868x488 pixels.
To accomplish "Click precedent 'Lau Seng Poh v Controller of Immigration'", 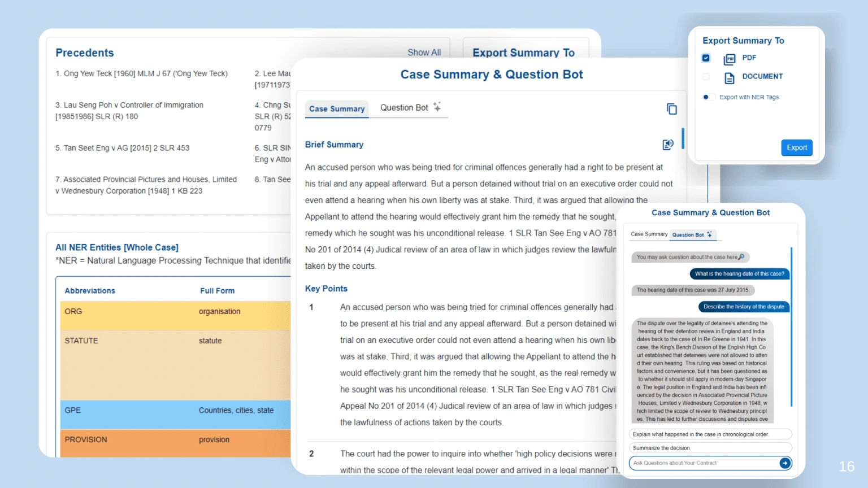I will [x=129, y=111].
